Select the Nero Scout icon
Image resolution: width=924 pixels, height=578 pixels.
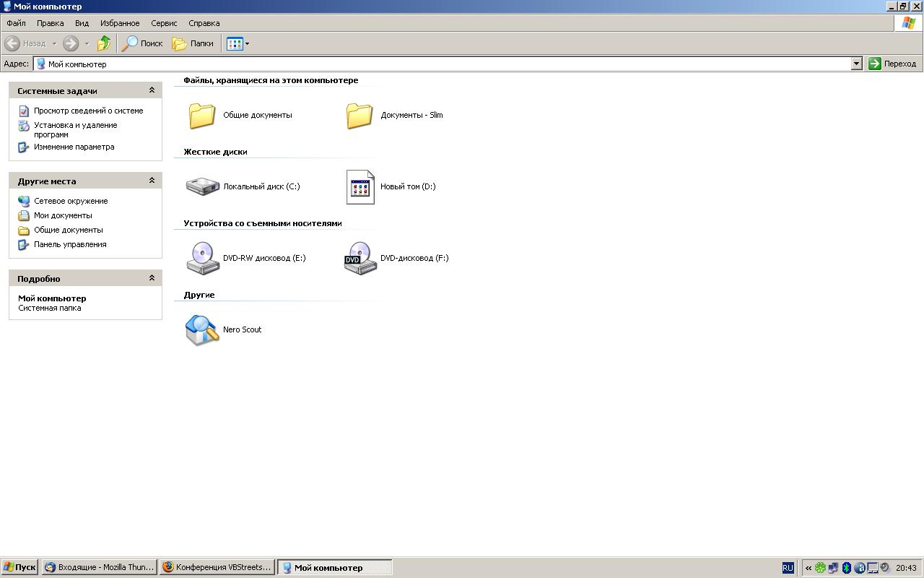[202, 329]
